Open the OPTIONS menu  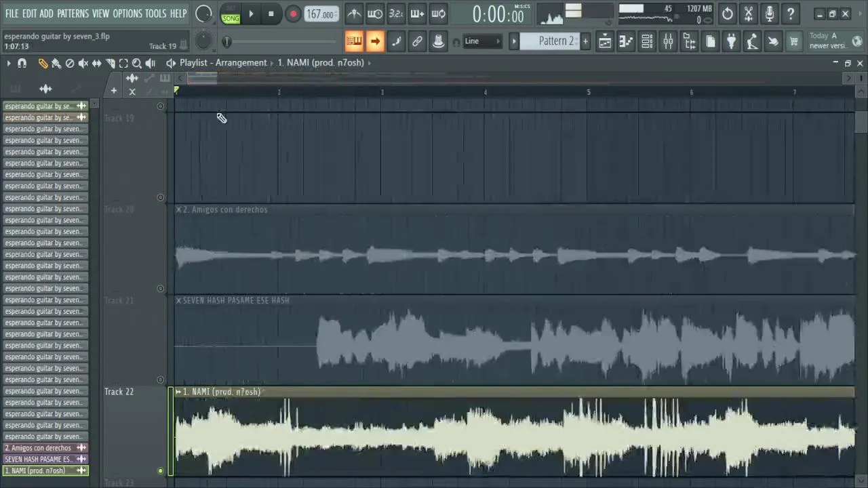127,14
